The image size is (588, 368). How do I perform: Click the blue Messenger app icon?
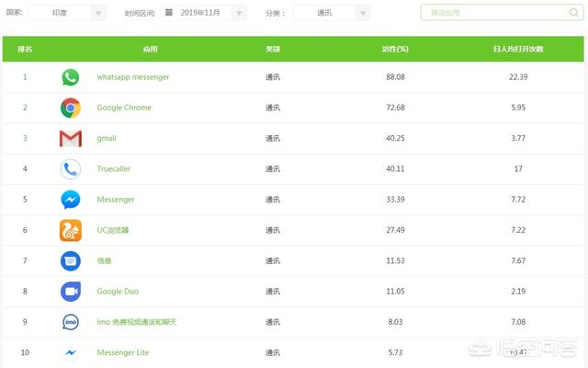point(71,200)
